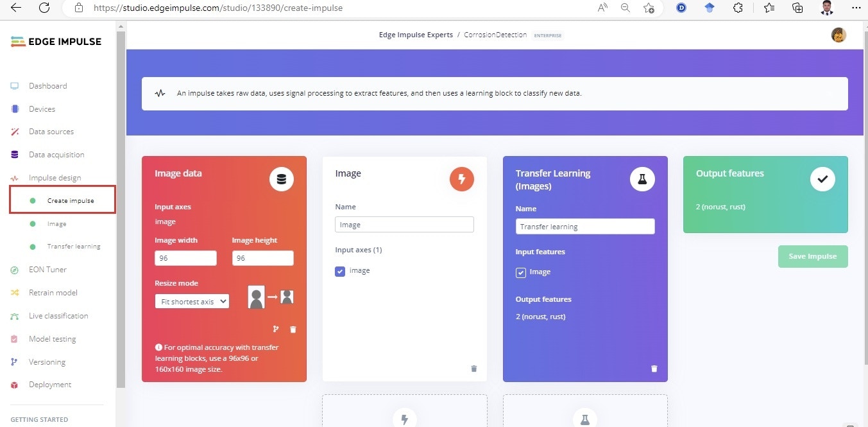Open browser settings three-dot menu
The width and height of the screenshot is (868, 427).
855,8
